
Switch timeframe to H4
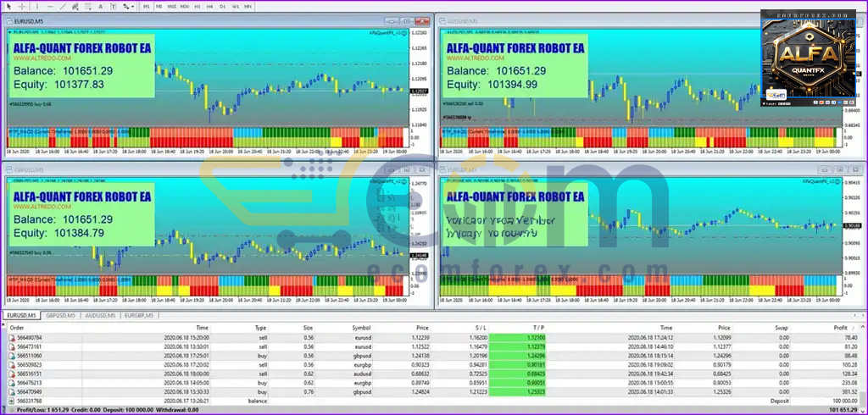coord(210,7)
